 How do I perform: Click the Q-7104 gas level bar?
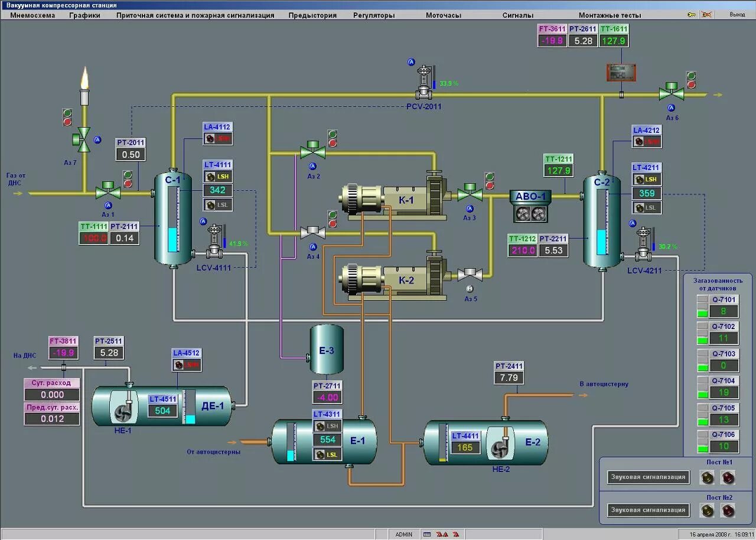click(x=702, y=388)
